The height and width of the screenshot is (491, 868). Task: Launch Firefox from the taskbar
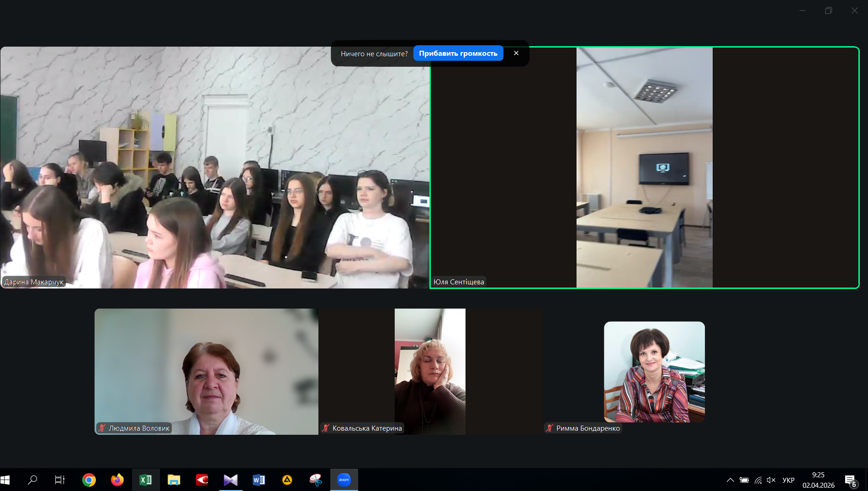pos(117,480)
